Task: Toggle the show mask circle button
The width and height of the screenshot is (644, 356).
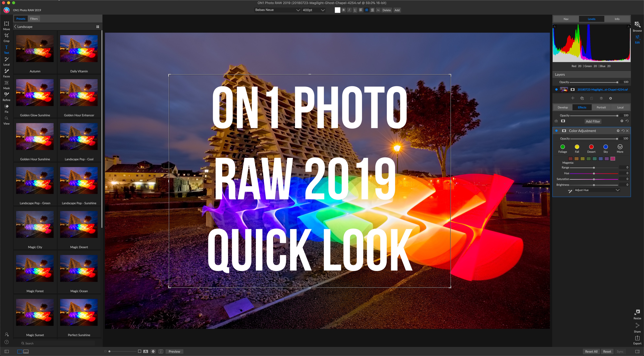Action: 153,351
